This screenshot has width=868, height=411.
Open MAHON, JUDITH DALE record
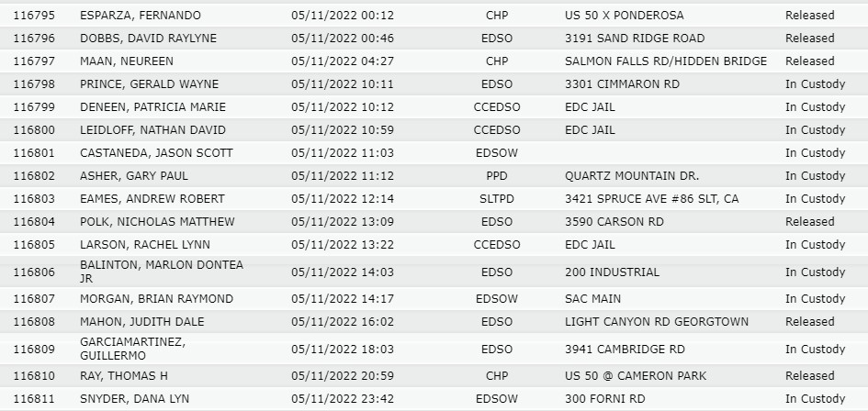(x=434, y=322)
